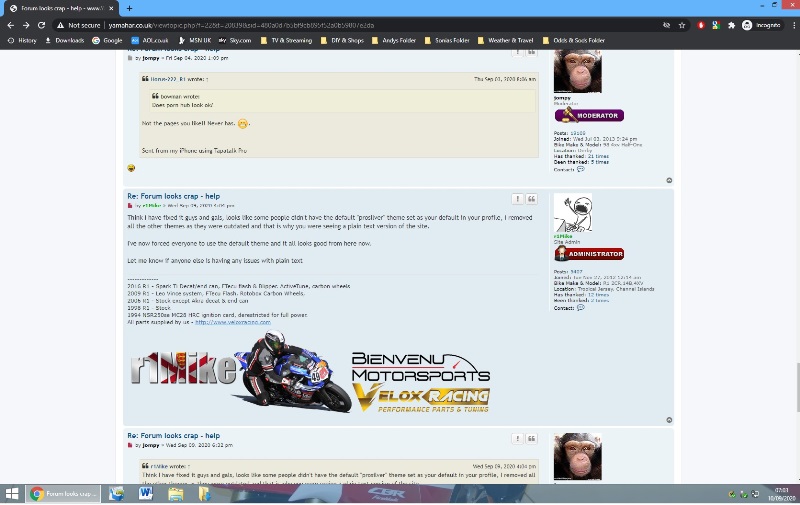Open the Not secure site info icon
The width and height of the screenshot is (800, 505).
coord(60,25)
